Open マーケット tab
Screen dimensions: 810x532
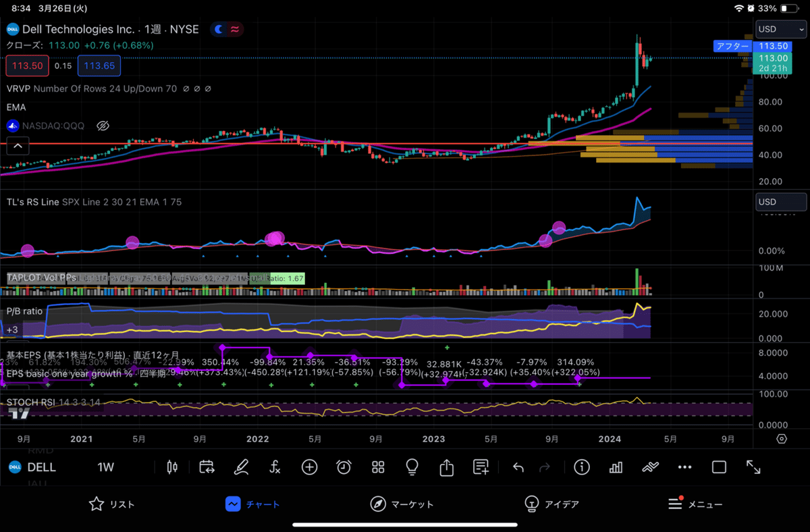pos(402,504)
